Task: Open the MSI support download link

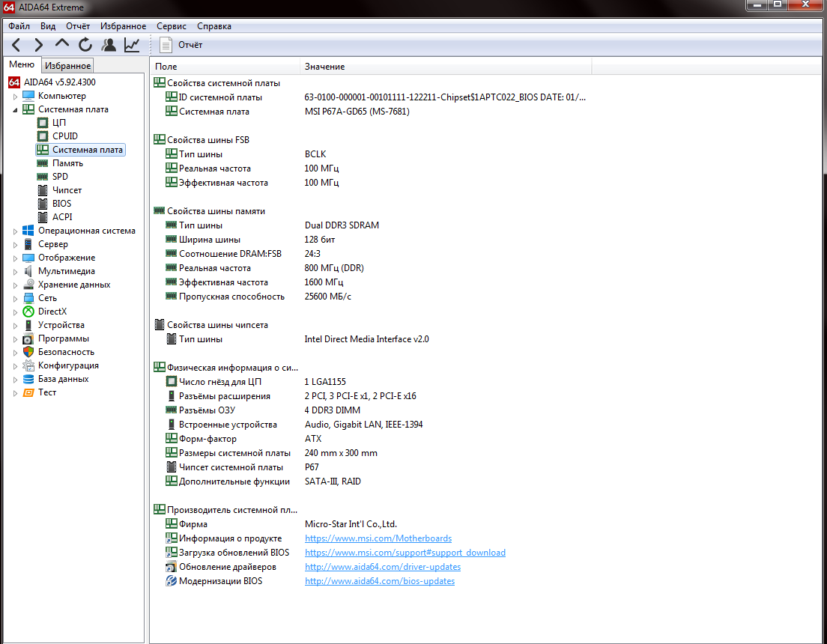Action: (405, 553)
